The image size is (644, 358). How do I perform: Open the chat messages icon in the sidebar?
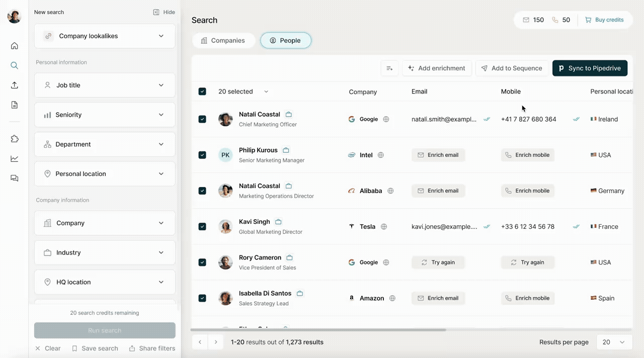coord(15,178)
